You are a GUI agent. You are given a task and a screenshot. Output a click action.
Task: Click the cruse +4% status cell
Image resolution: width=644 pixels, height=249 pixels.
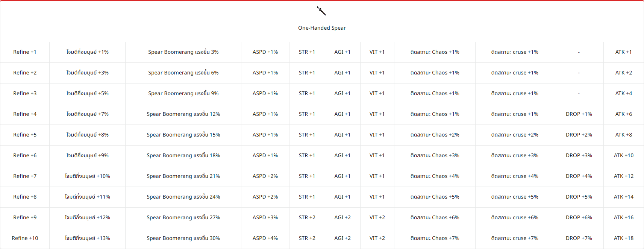(x=514, y=176)
